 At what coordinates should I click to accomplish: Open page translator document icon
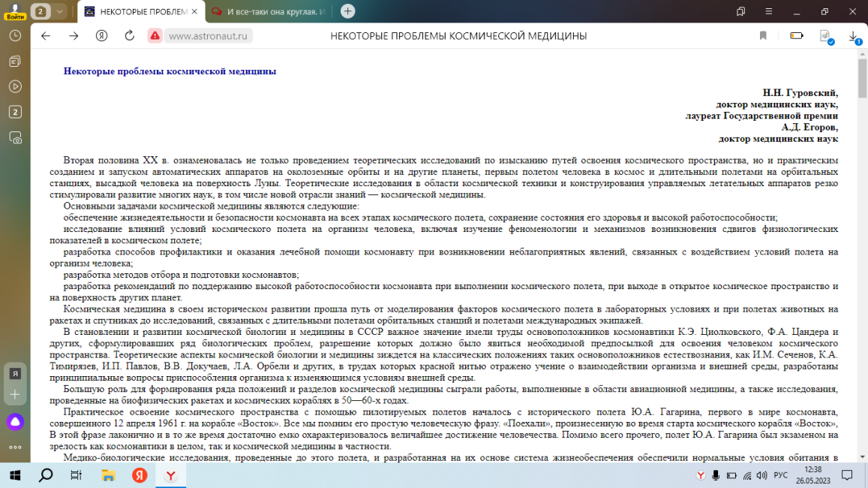click(824, 35)
